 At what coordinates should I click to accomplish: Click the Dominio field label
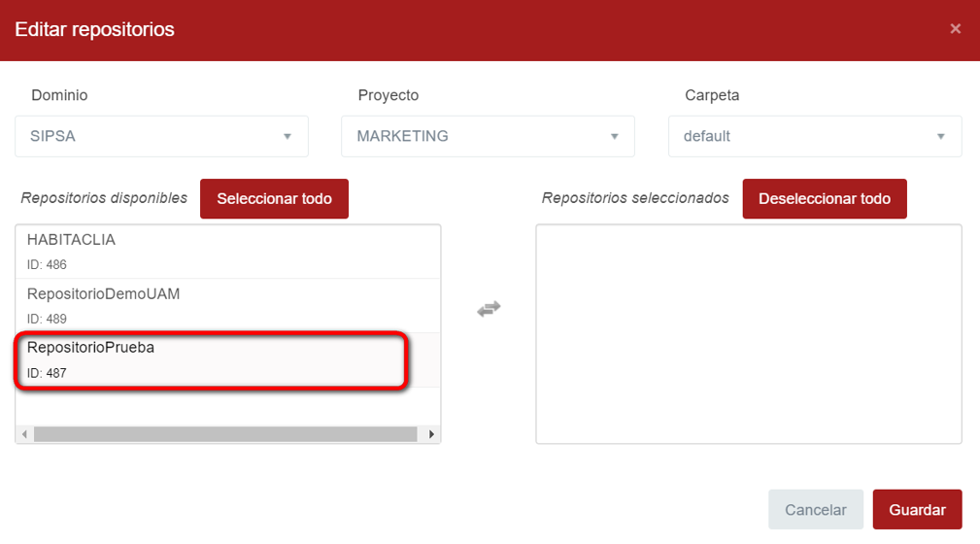[59, 95]
